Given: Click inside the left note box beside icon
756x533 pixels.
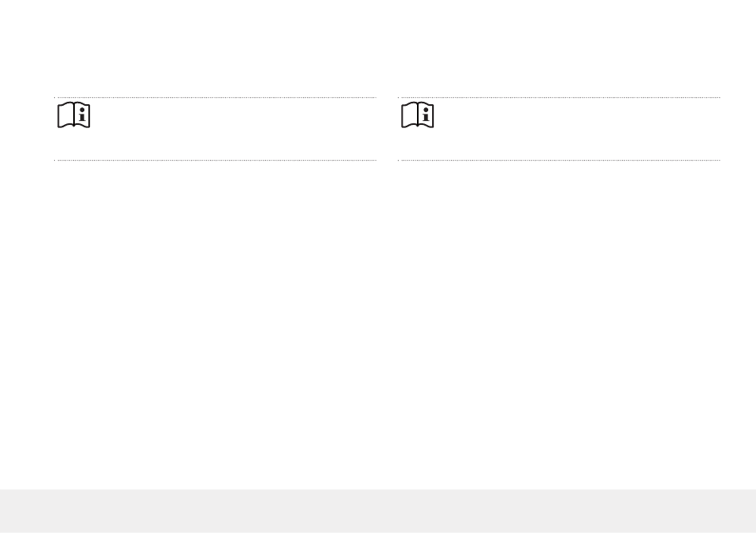Looking at the screenshot, I should (x=234, y=129).
